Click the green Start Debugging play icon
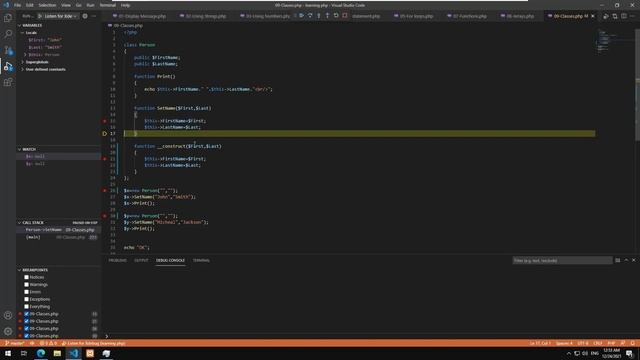The height and width of the screenshot is (360, 640). pos(40,16)
